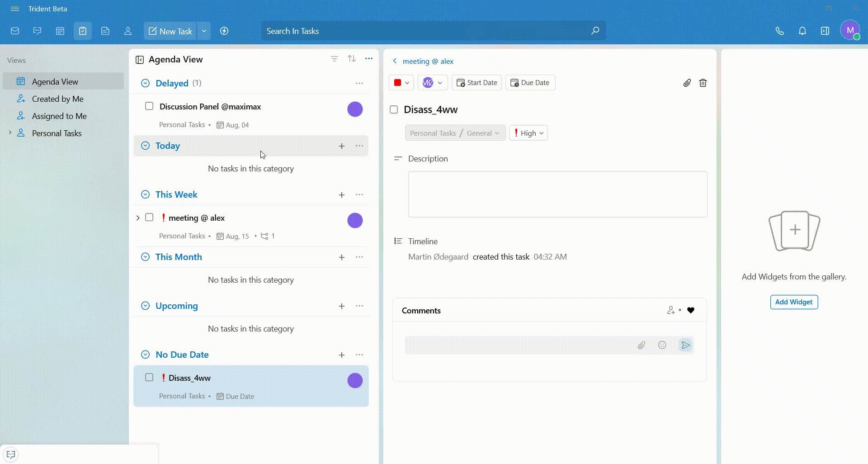The height and width of the screenshot is (464, 868).
Task: Mark meeting @ alex task complete
Action: (149, 218)
